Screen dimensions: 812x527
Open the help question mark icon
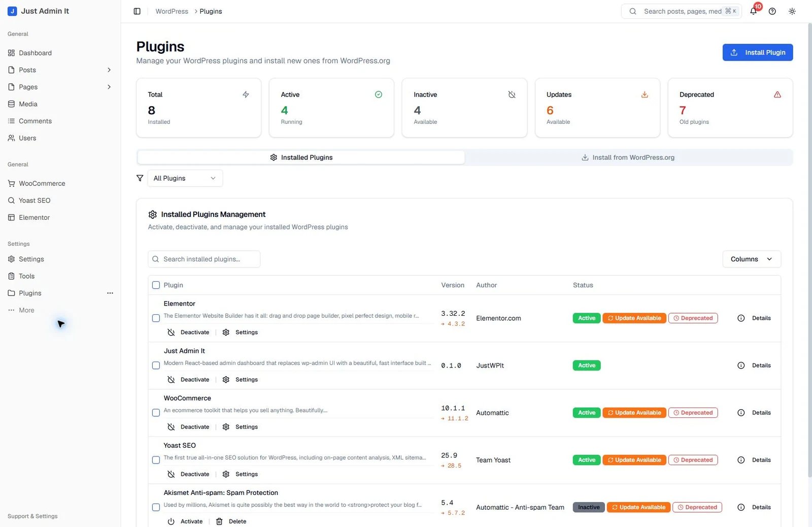click(x=772, y=11)
